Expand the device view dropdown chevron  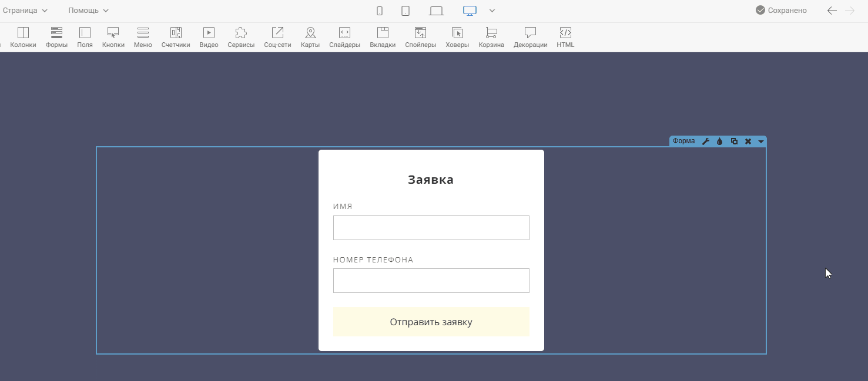coord(492,11)
